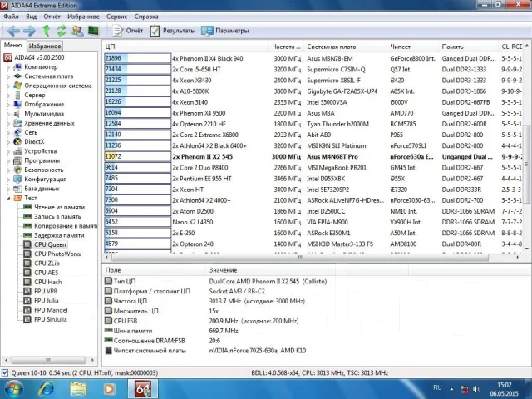Open the Справка menu

click(x=146, y=17)
